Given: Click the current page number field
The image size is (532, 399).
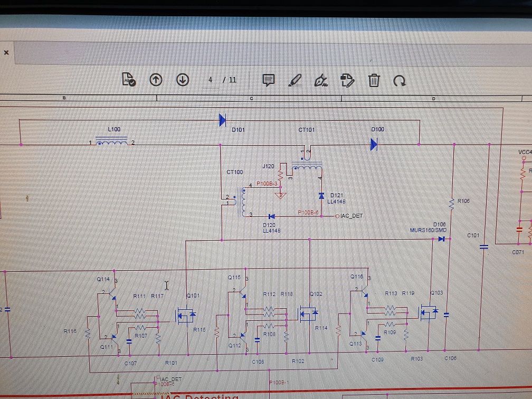Looking at the screenshot, I should click(x=210, y=80).
